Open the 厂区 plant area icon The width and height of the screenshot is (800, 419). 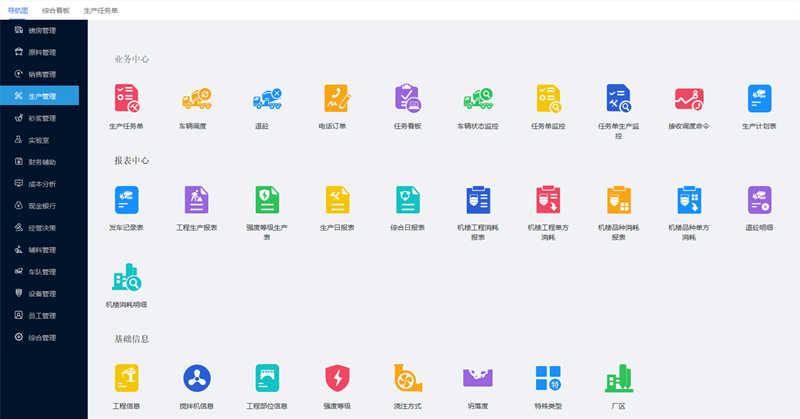[618, 378]
